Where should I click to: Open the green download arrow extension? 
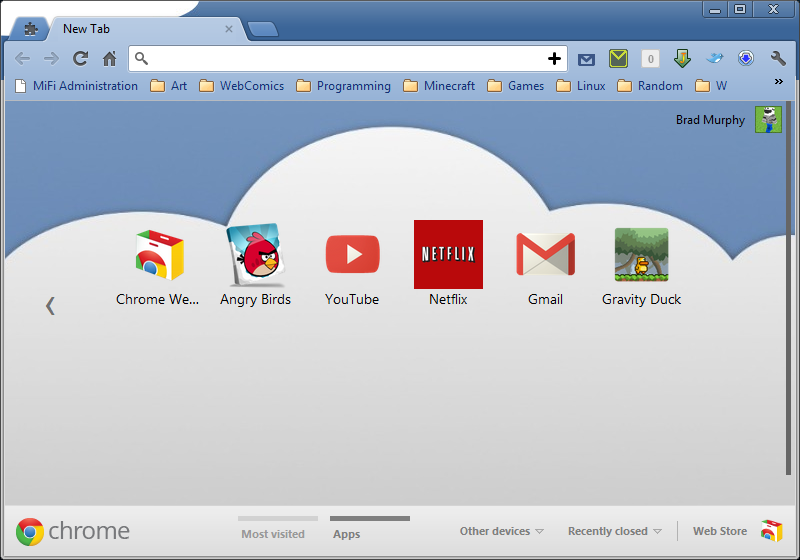(x=682, y=58)
